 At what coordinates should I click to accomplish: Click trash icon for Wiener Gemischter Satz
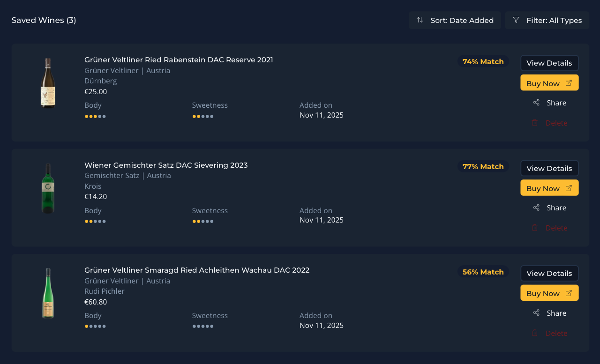[x=535, y=228]
